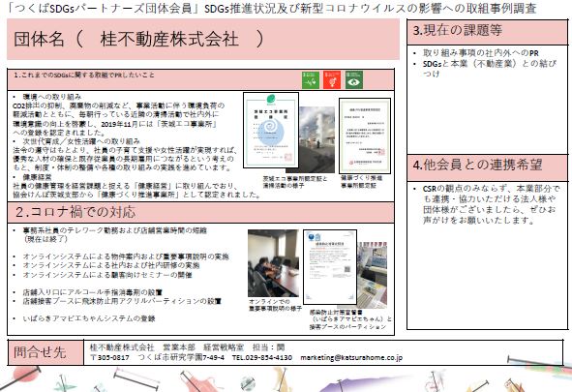Select the 営業本部 経営戦略室 contact line

click(x=187, y=347)
